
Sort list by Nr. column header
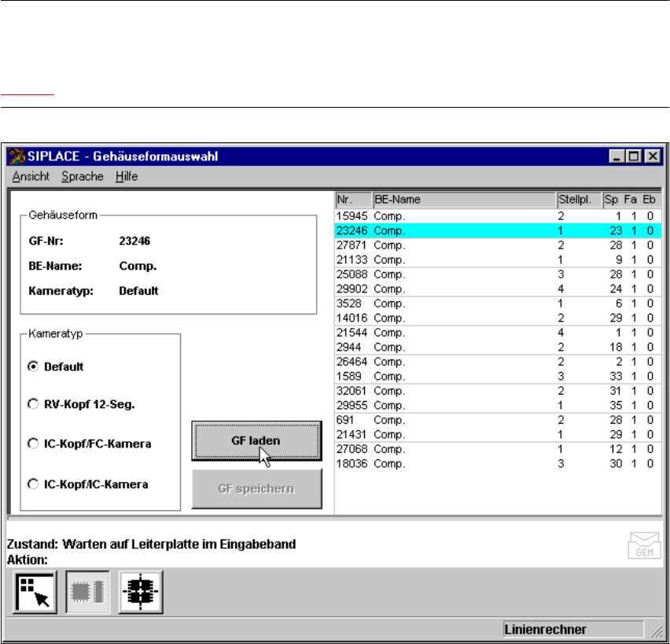pyautogui.click(x=352, y=199)
